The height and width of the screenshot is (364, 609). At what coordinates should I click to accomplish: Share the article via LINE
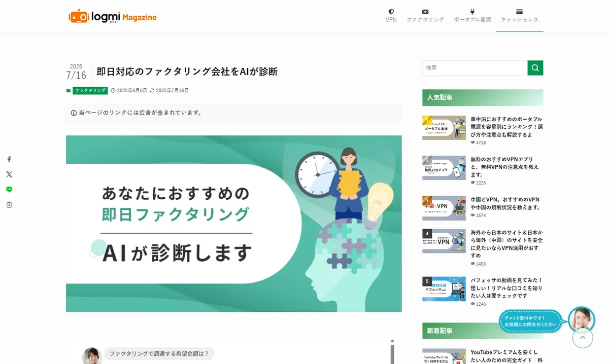point(9,190)
